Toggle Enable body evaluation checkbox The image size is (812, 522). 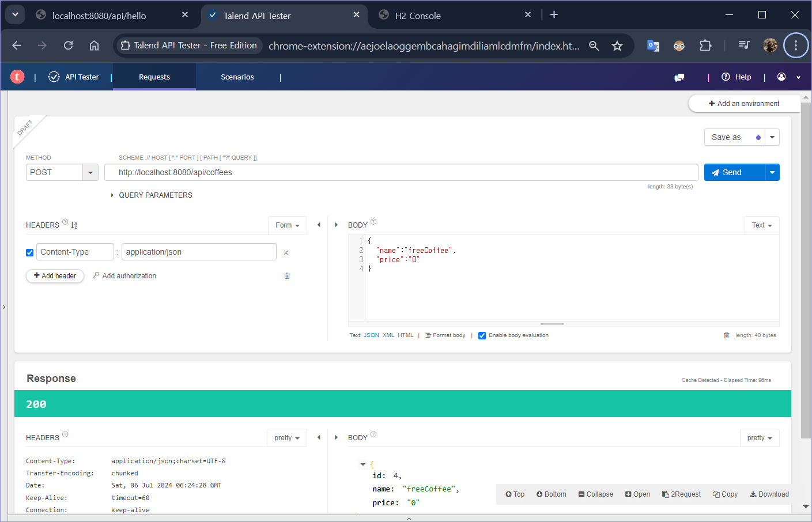[482, 335]
